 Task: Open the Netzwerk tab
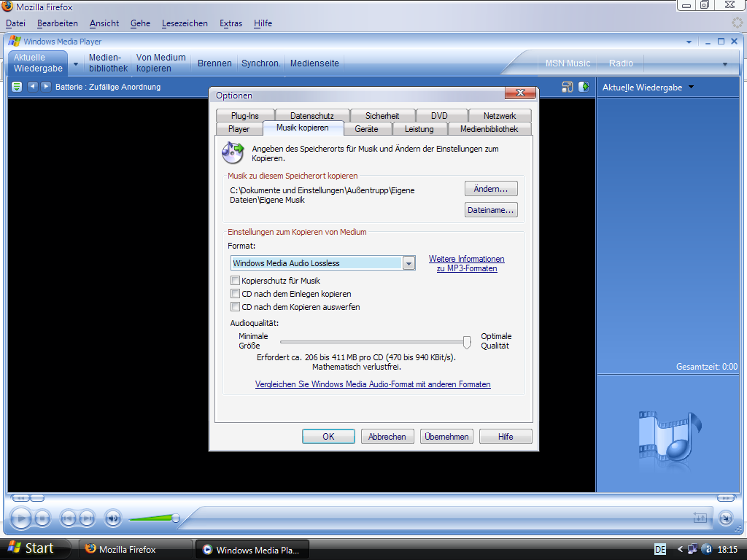[500, 116]
